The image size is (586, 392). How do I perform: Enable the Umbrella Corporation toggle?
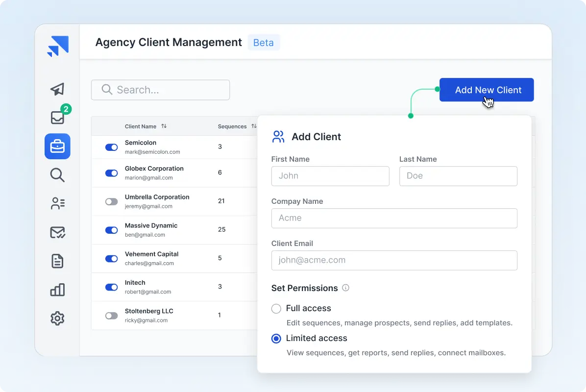[x=112, y=201]
